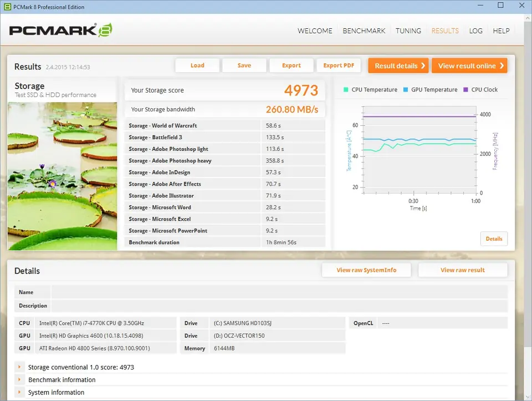Click the Name input field
This screenshot has width=532, height=401.
279,292
